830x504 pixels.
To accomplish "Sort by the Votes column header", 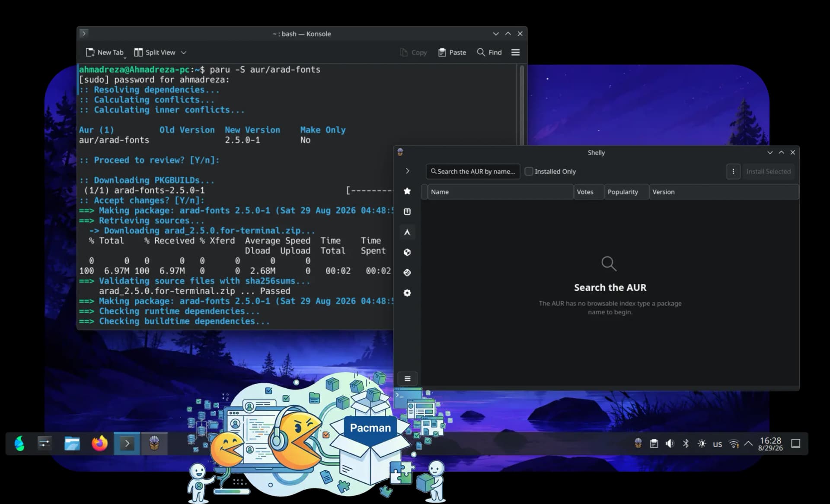I will (x=589, y=192).
